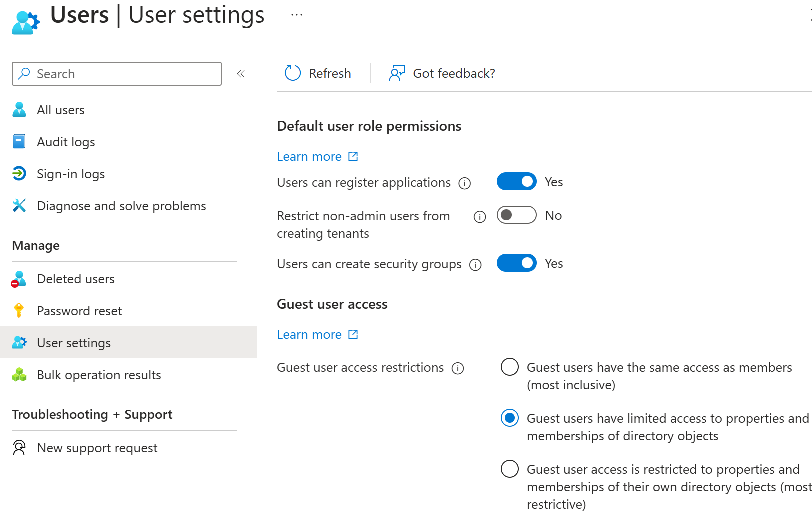Open Learn more link under Guest user access

coord(309,334)
